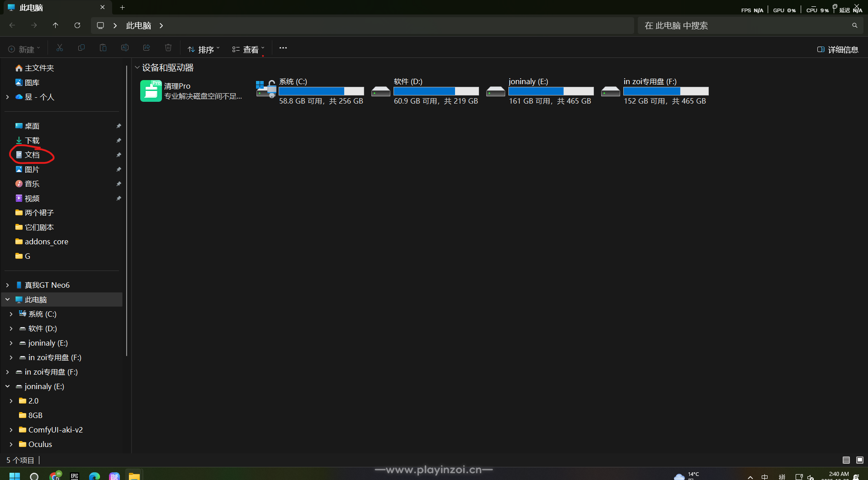This screenshot has height=480, width=868.
Task: Open the three-dot more options menu
Action: (283, 48)
